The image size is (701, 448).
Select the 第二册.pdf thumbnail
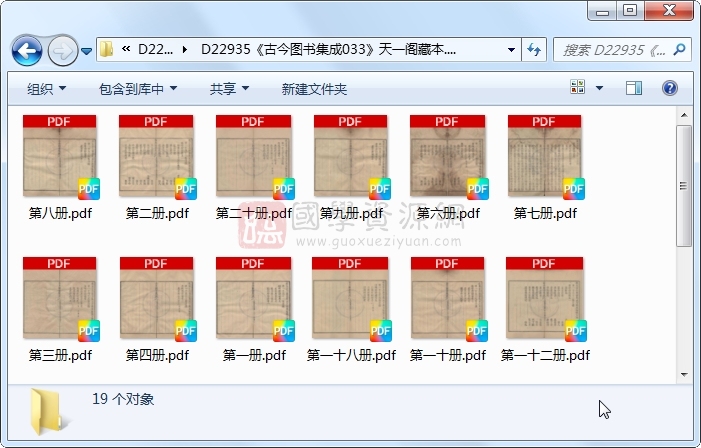point(156,156)
